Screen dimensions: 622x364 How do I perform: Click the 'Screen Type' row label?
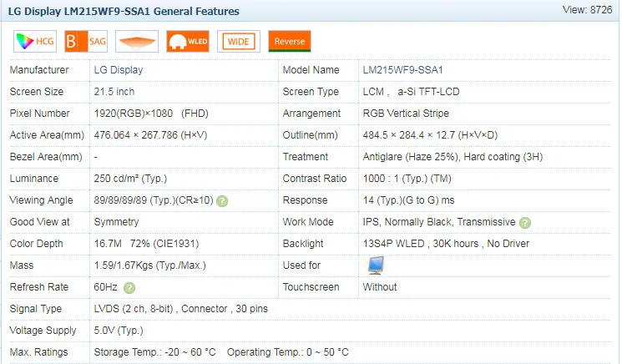(x=311, y=92)
